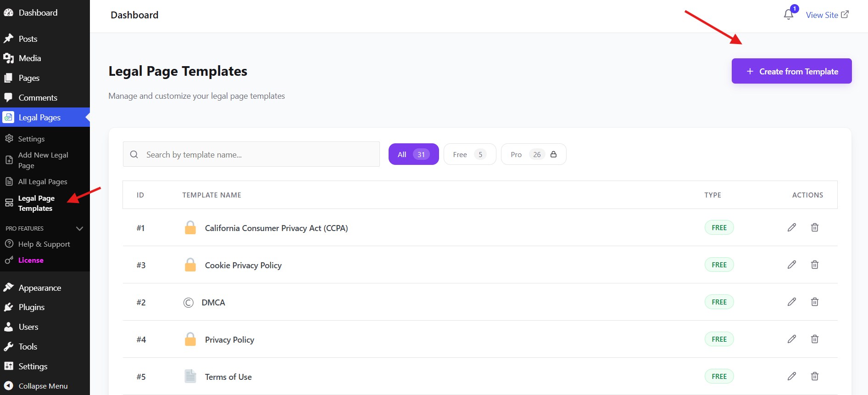
Task: Filter templates by Pro
Action: click(x=534, y=154)
